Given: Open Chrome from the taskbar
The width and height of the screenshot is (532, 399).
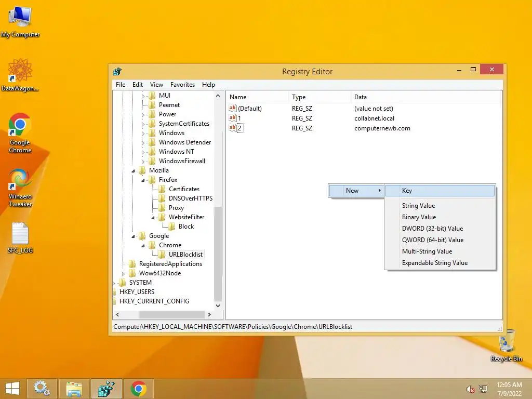Looking at the screenshot, I should 138,389.
